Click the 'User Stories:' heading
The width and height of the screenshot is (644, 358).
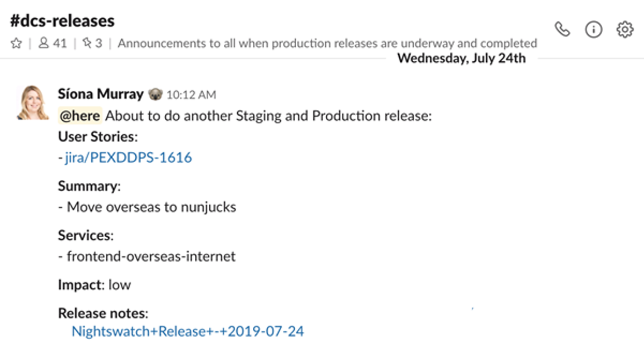click(x=98, y=137)
